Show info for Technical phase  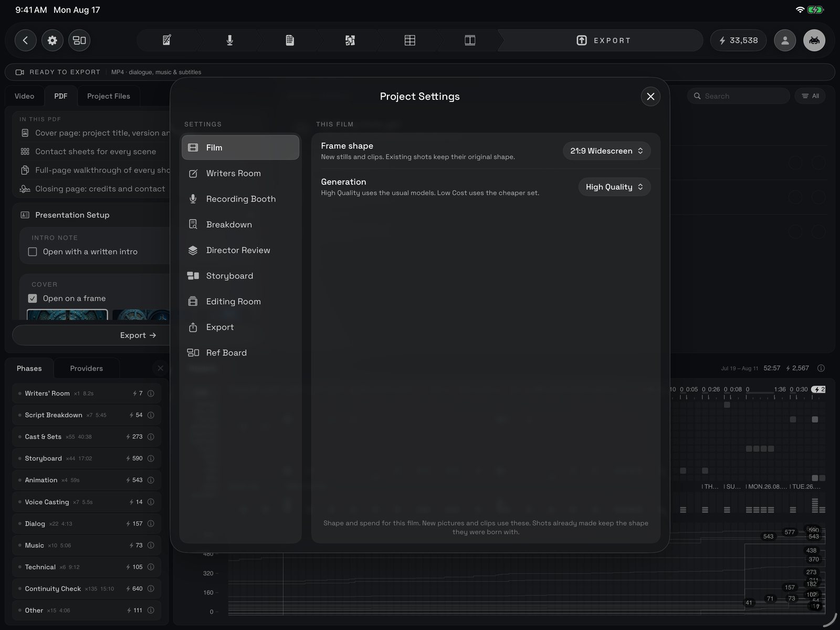point(151,567)
